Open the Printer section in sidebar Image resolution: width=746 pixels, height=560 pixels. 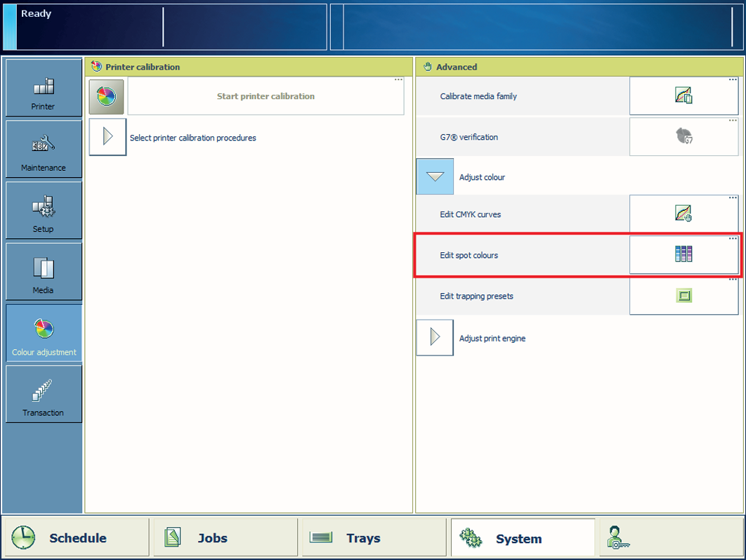[44, 89]
